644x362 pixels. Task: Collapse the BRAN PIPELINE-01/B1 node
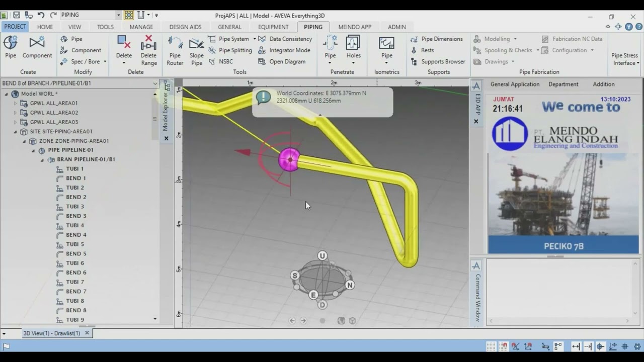[42, 160]
